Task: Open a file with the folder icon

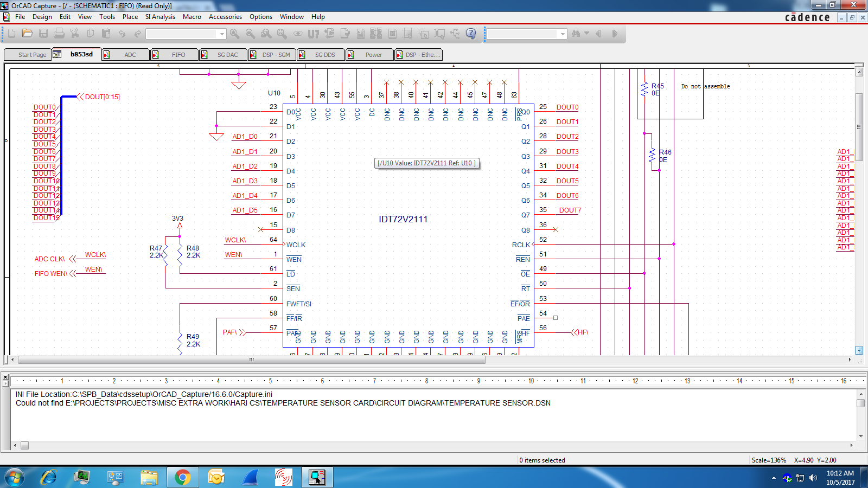Action: (27, 34)
